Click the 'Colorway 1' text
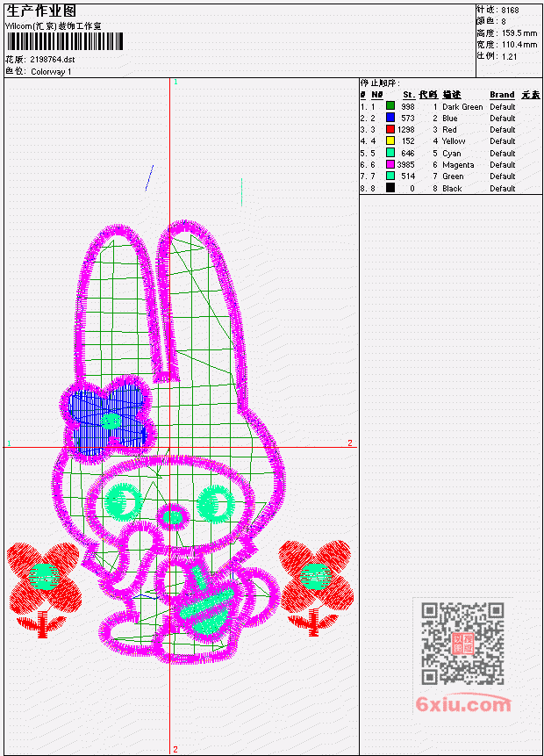544x756 pixels. tap(51, 72)
